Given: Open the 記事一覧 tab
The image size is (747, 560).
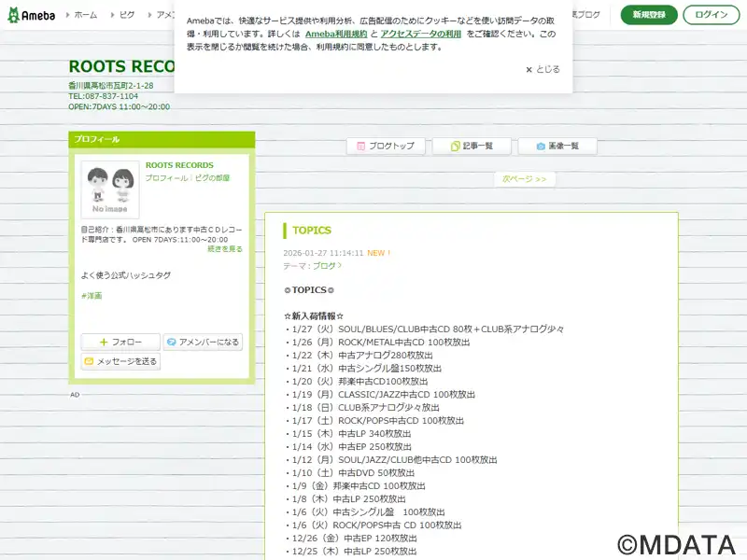Looking at the screenshot, I should click(472, 147).
